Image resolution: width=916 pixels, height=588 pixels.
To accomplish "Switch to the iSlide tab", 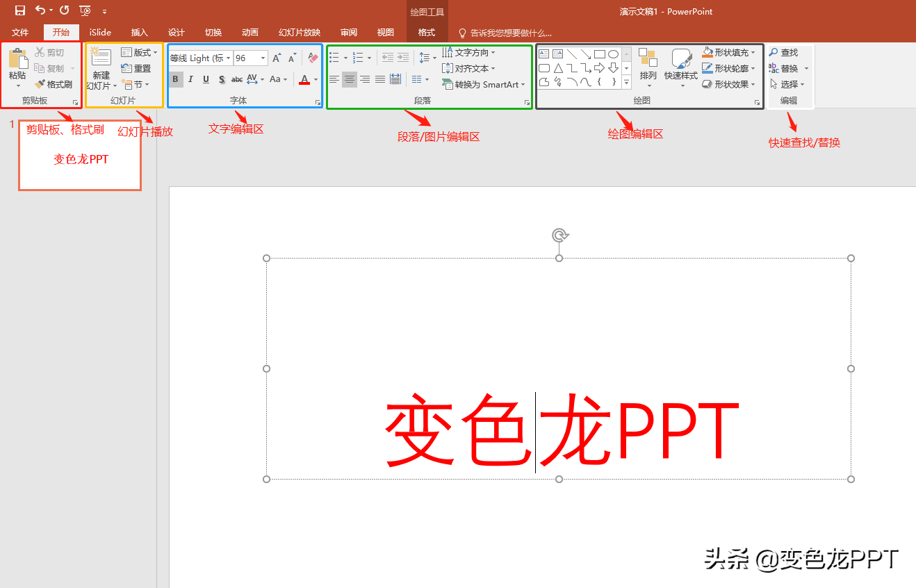I will click(100, 32).
